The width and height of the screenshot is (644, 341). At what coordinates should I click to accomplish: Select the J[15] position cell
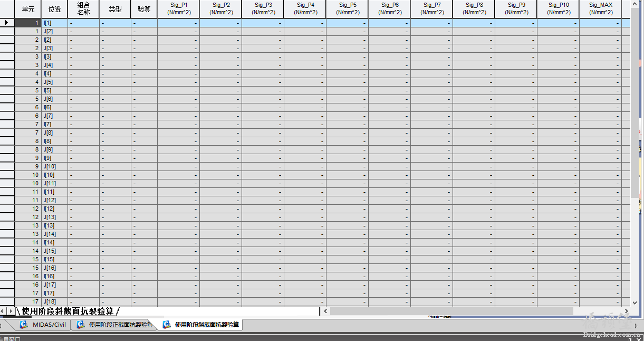54,251
